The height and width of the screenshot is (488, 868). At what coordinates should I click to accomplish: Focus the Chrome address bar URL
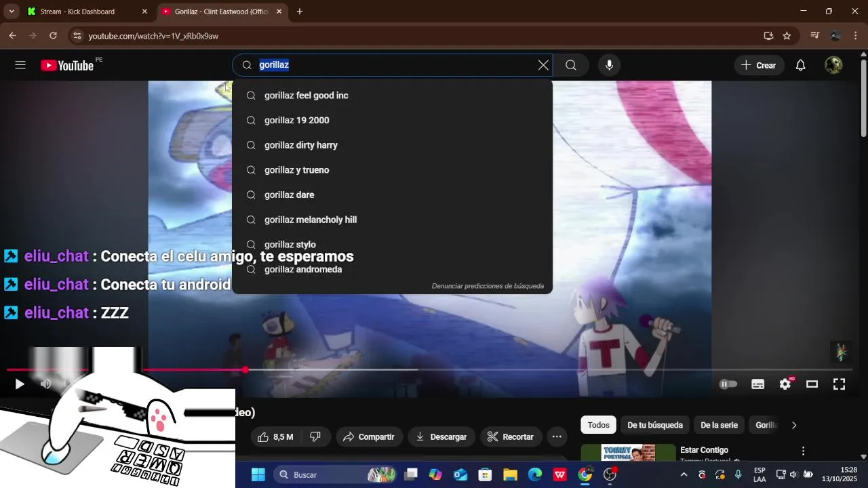tap(153, 36)
